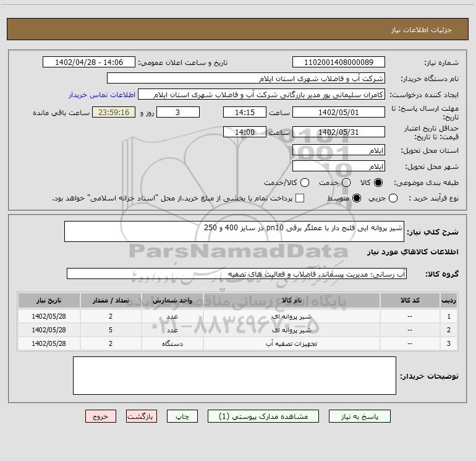Click the request creator name field
Image resolution: width=476 pixels, height=461 pixels.
coord(261,95)
